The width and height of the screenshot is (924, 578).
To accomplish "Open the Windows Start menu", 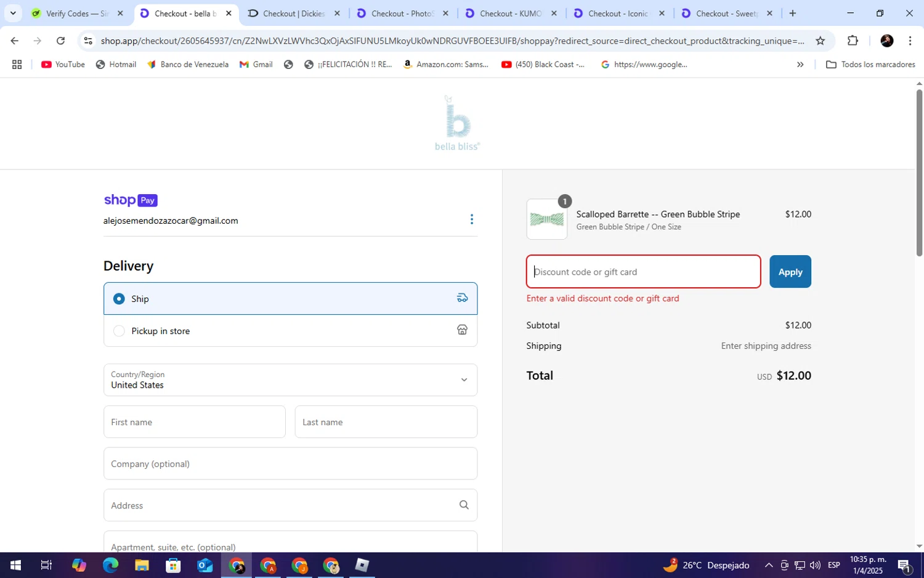I will 15,565.
